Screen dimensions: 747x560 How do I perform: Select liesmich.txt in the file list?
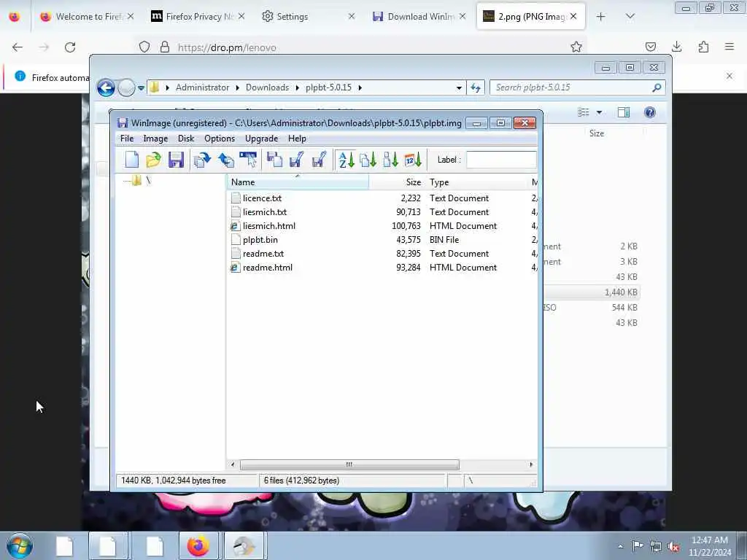pyautogui.click(x=265, y=212)
